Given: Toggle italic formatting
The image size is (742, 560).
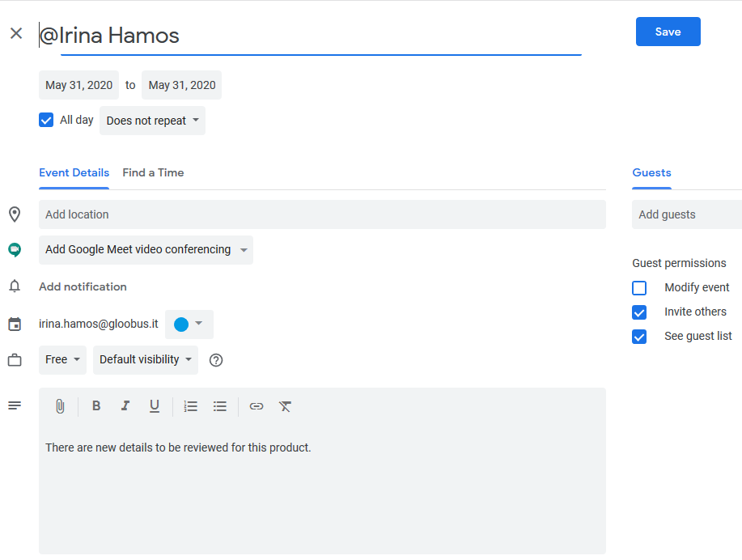Looking at the screenshot, I should [x=125, y=405].
